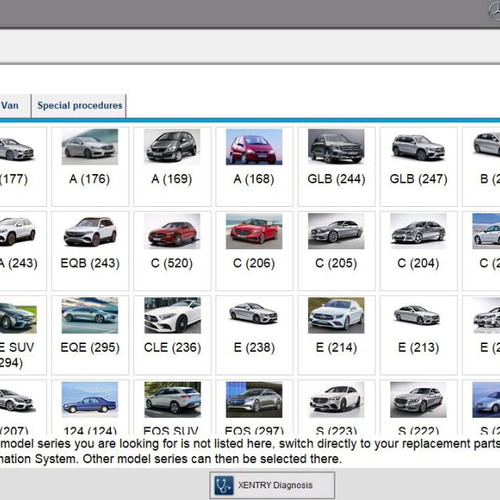Select the EQB (243) SUV image
Image resolution: width=500 pixels, height=500 pixels.
90,231
